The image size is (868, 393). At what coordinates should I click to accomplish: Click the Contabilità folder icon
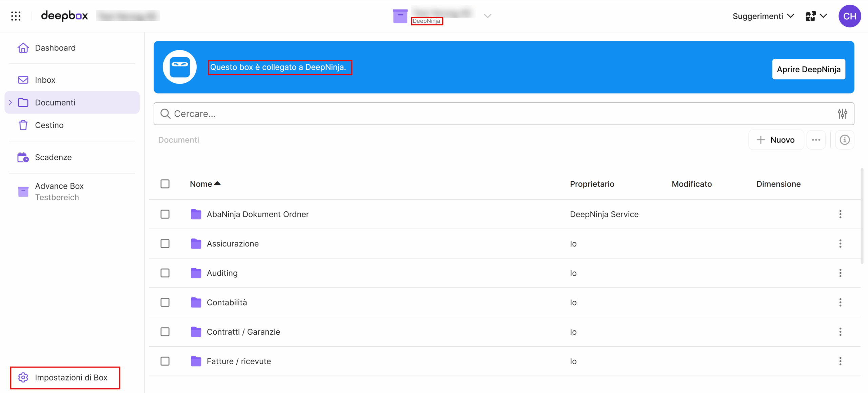click(x=196, y=302)
